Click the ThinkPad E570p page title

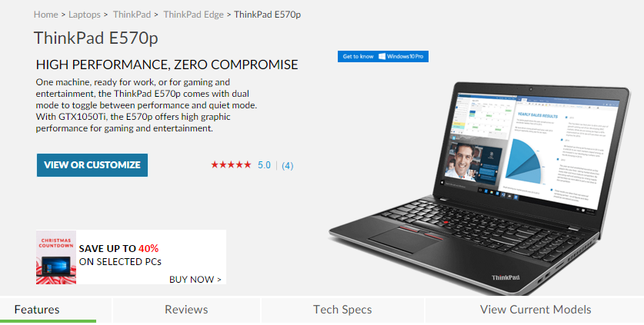pyautogui.click(x=95, y=38)
